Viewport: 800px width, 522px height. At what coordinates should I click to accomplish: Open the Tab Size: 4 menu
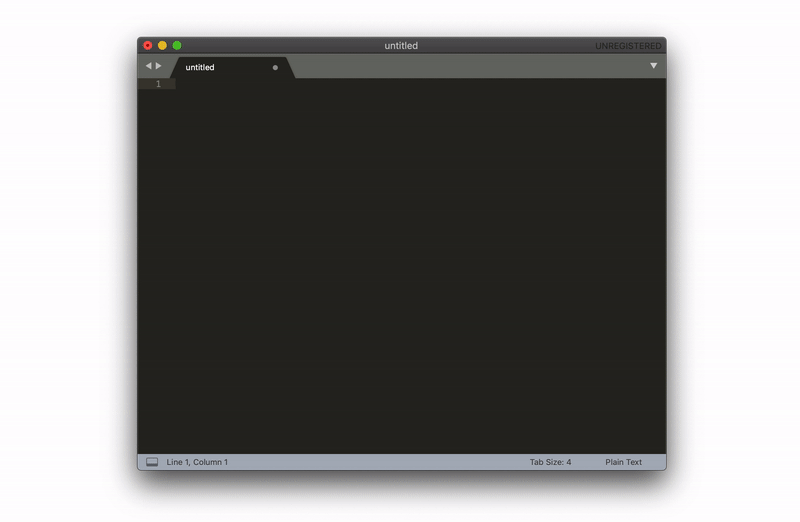550,462
